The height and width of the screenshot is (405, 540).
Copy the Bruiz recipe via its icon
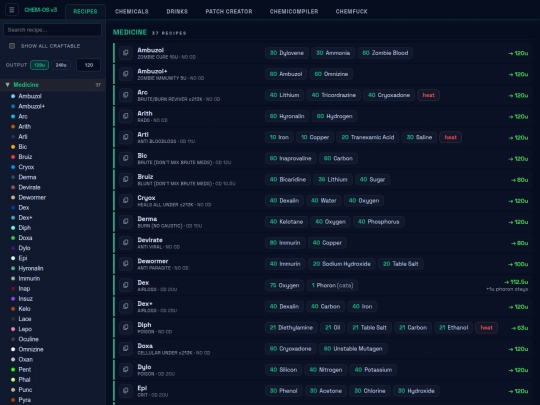126,179
